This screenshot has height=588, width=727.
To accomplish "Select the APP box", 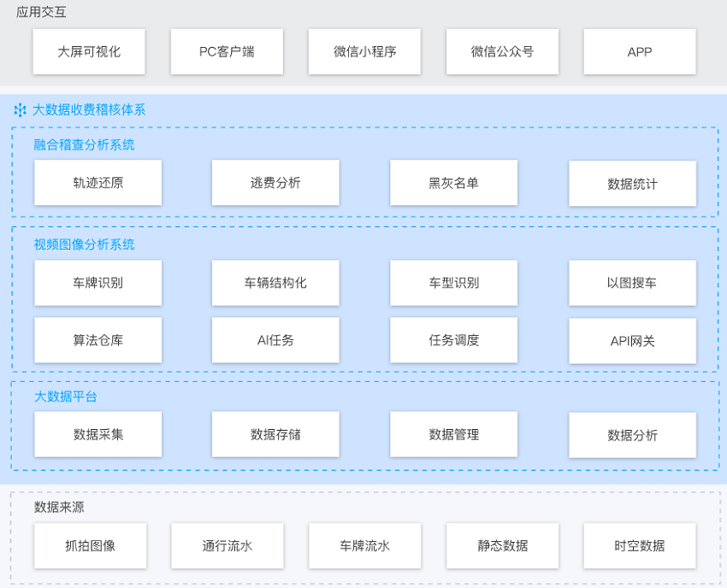I will point(640,51).
